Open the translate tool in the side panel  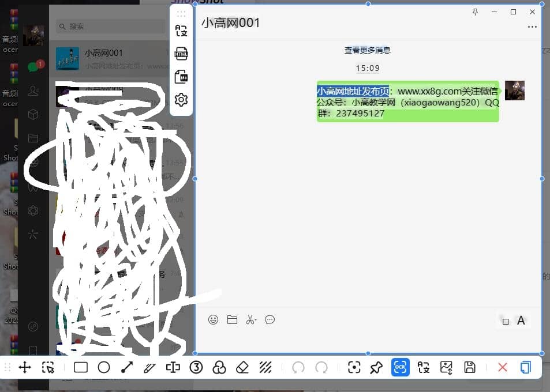click(181, 31)
